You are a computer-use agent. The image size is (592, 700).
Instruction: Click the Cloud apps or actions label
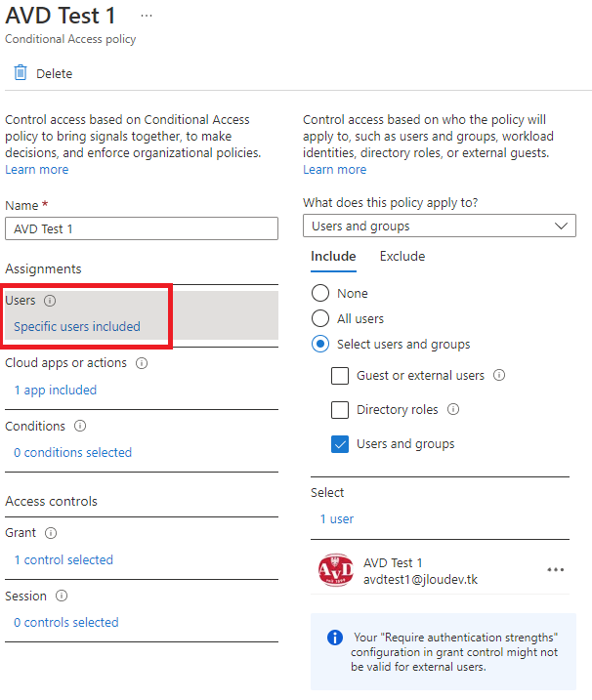65,363
